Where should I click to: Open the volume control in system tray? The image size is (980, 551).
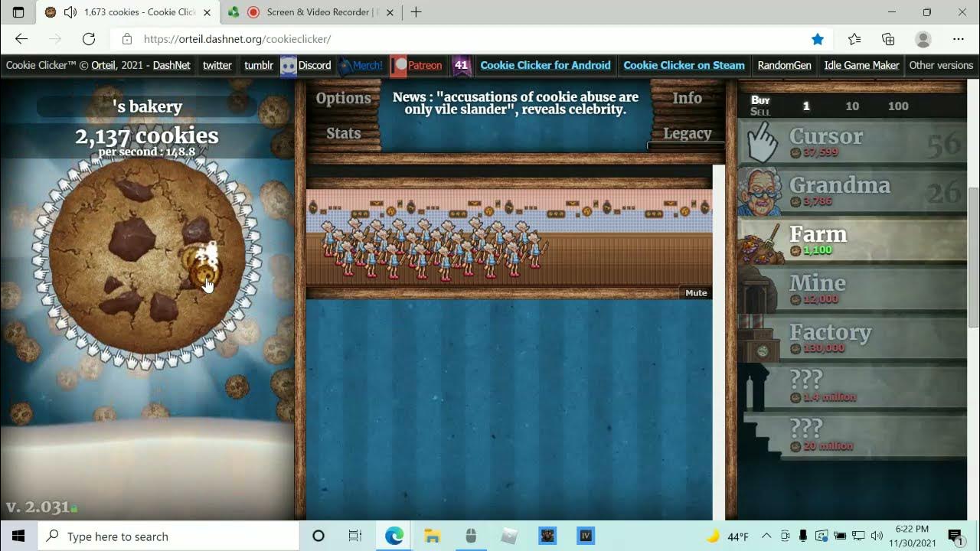coord(877,536)
